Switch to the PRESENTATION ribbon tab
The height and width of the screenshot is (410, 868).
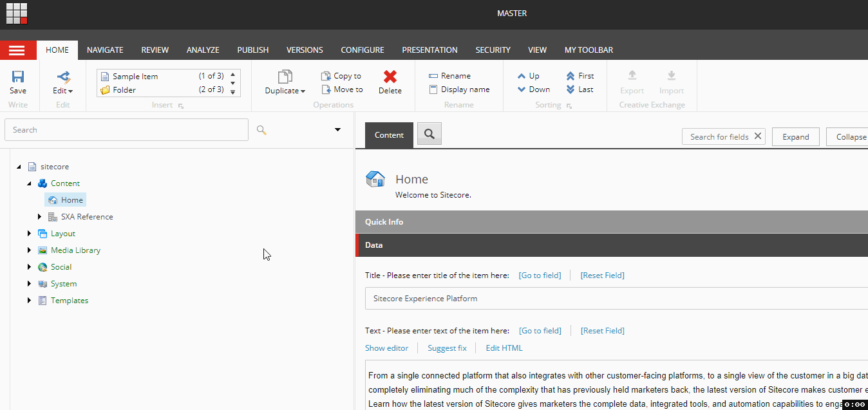click(429, 50)
